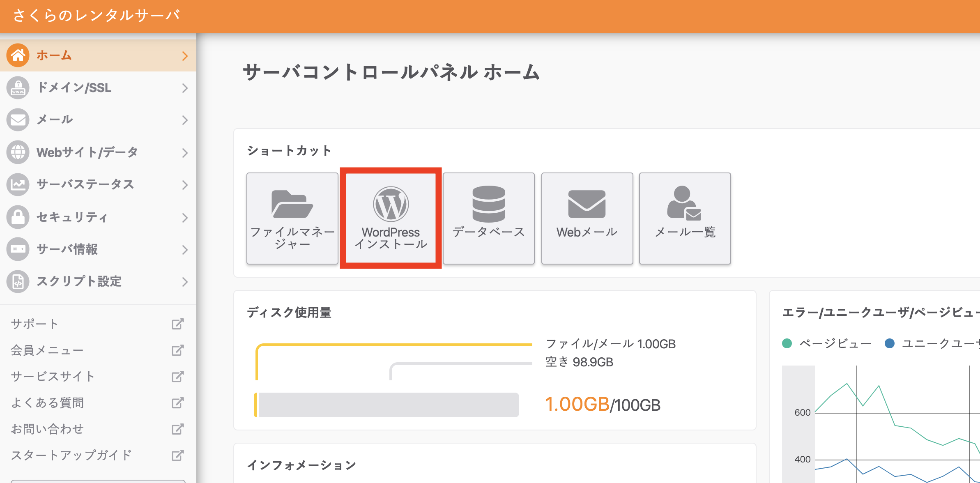Select サーバステータス menu item
The height and width of the screenshot is (483, 980).
point(98,184)
